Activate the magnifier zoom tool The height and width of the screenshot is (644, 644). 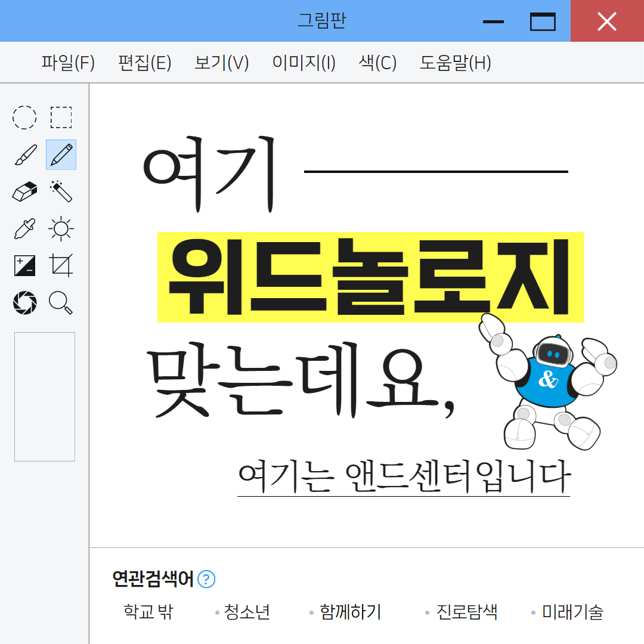coord(61,303)
